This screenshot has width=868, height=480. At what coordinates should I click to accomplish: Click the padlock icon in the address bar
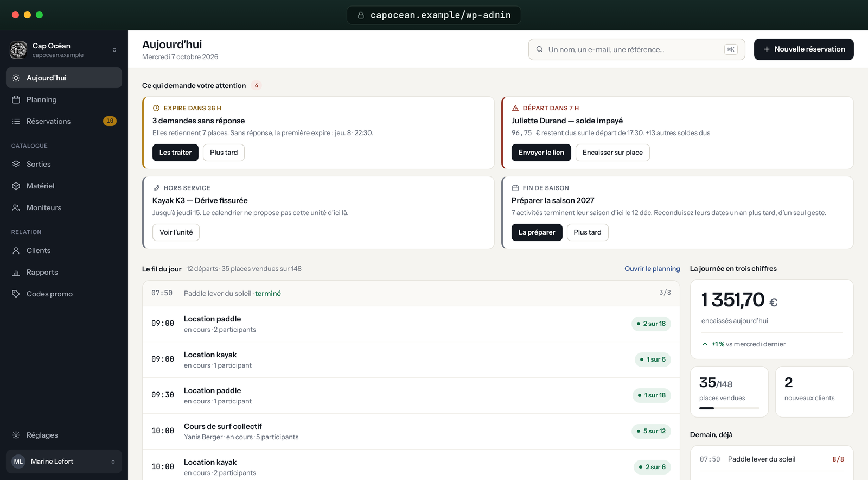pyautogui.click(x=361, y=15)
